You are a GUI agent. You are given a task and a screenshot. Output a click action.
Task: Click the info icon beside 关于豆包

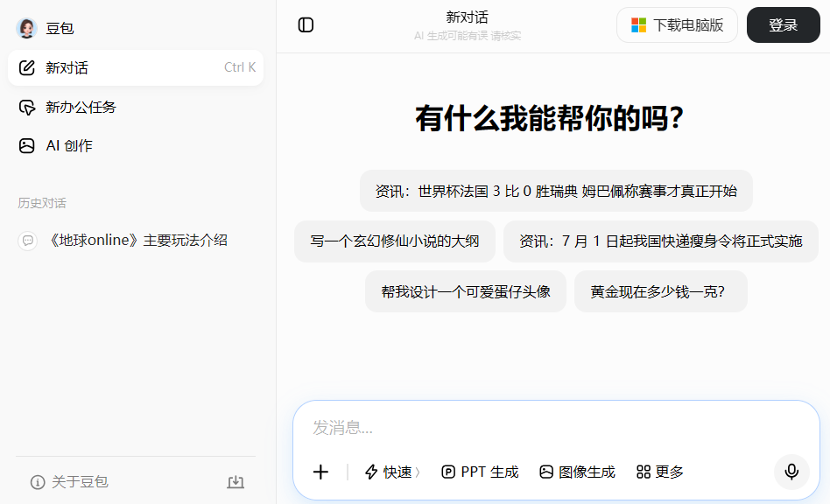point(38,482)
